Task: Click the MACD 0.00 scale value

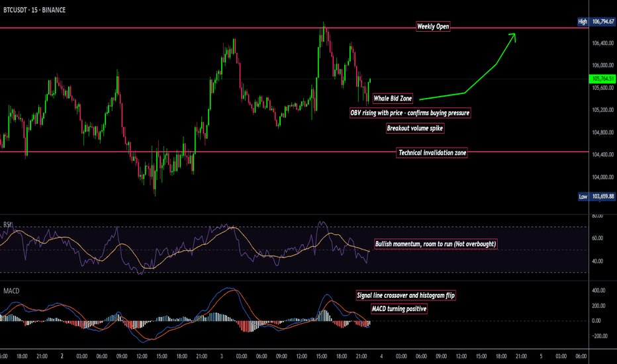Action: (596, 321)
